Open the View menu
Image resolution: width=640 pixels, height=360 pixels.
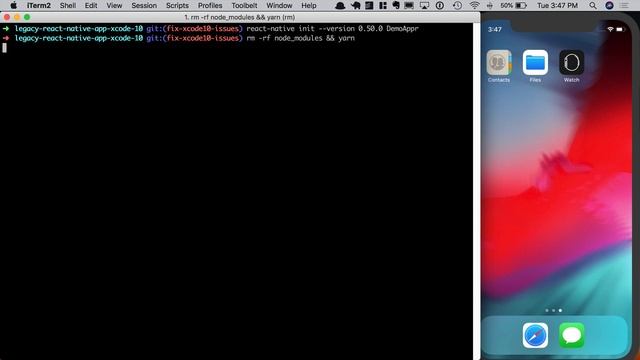tap(114, 5)
